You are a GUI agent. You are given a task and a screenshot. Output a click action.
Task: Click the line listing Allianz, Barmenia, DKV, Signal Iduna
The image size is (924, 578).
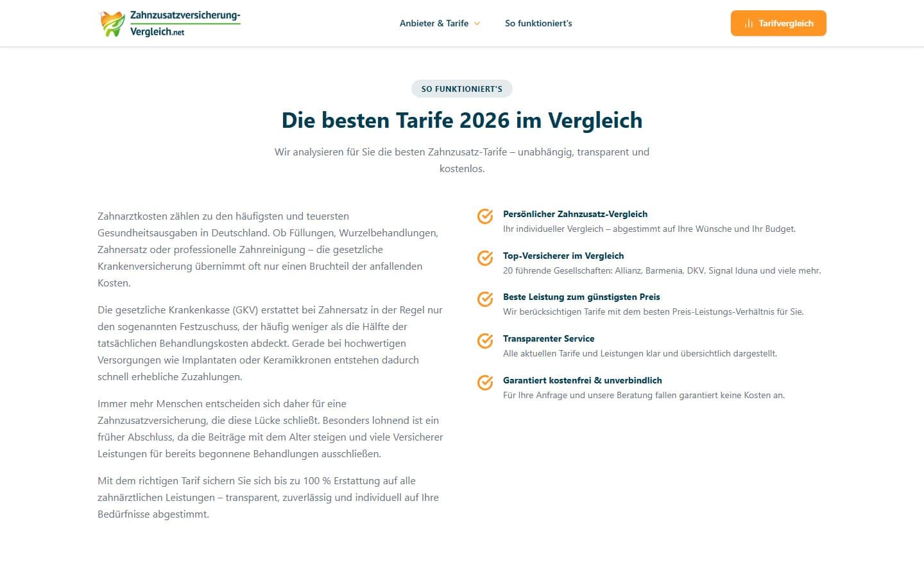click(x=662, y=270)
